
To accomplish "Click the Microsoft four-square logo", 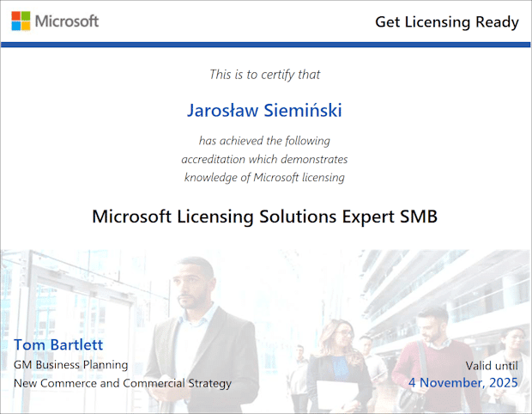I will click(21, 21).
